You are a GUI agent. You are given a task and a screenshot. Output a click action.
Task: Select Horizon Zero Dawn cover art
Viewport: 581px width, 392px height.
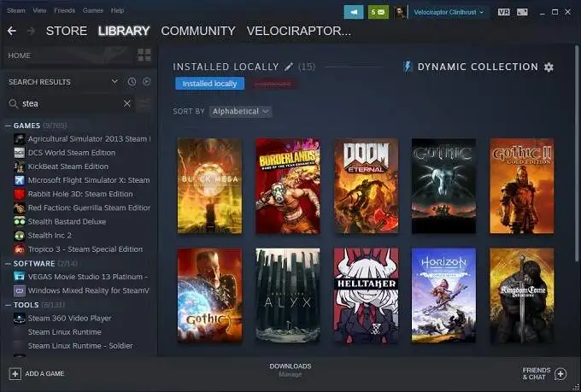(443, 295)
